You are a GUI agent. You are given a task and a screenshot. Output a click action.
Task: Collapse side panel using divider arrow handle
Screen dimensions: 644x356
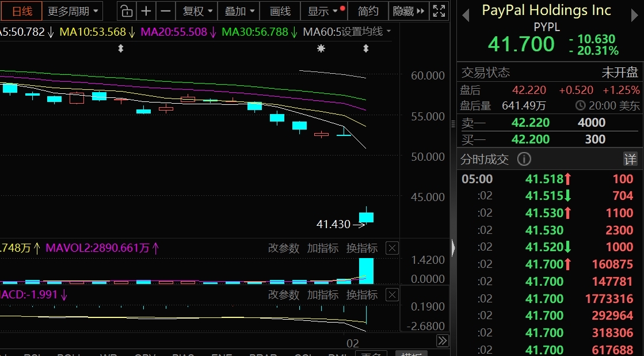(x=453, y=248)
